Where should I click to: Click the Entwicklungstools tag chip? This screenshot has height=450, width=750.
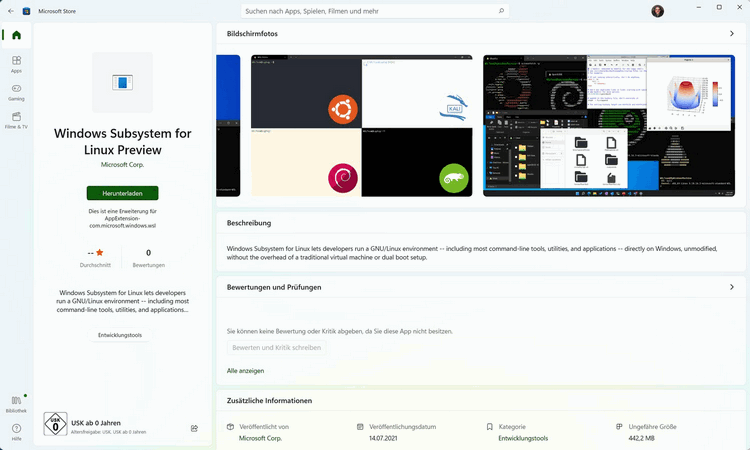120,335
